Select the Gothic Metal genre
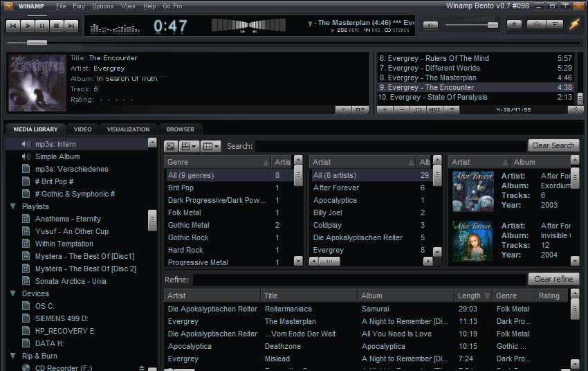This screenshot has width=588, height=371. click(188, 225)
